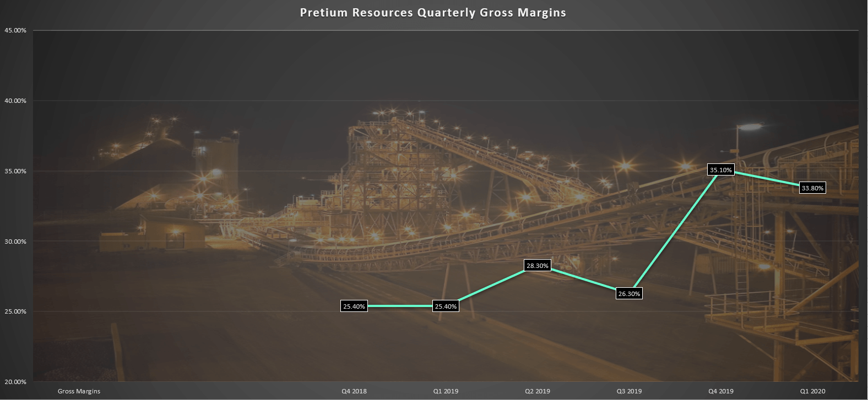The height and width of the screenshot is (400, 868).
Task: Click the 45.00% y-axis label
Action: (x=15, y=30)
